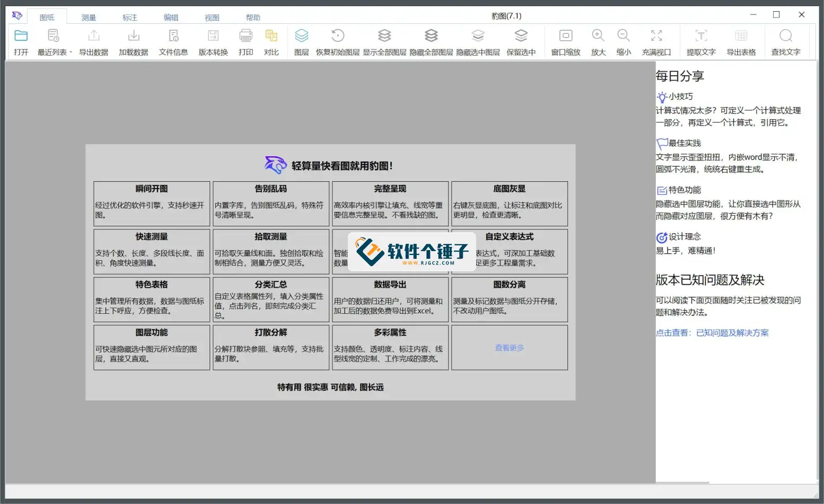Zoom in using the 放大 icon
This screenshot has width=824, height=504.
598,41
